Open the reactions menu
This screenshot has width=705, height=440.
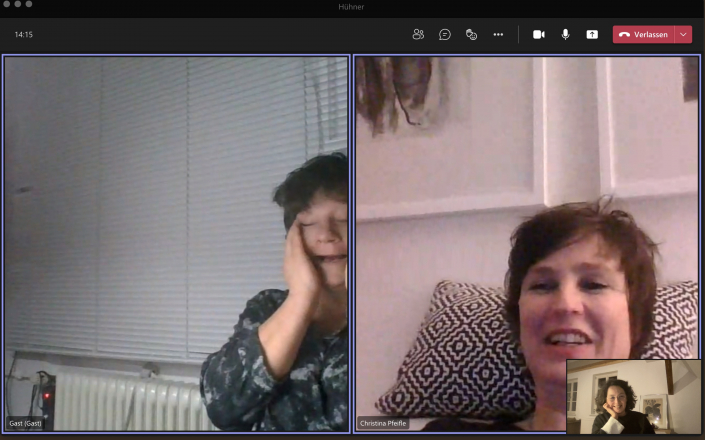pos(471,34)
